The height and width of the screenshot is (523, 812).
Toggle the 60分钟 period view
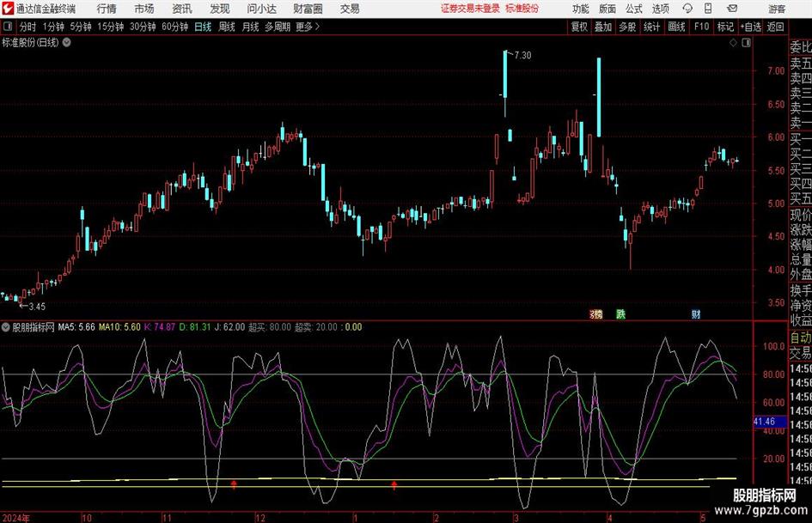[x=174, y=27]
